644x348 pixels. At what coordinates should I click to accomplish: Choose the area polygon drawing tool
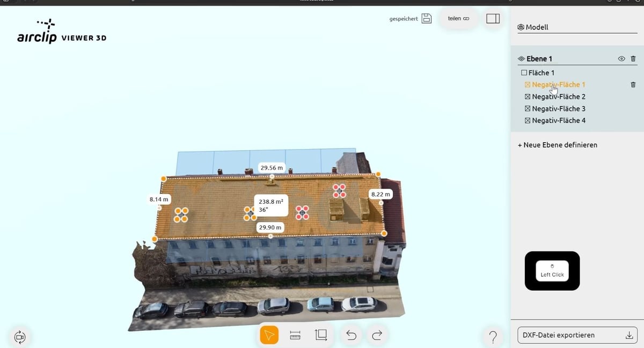321,335
